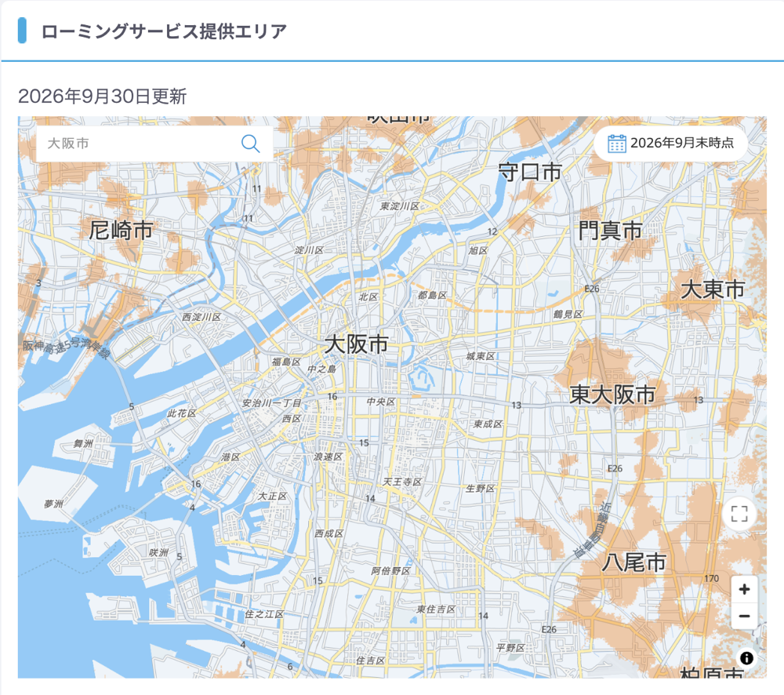This screenshot has height=695, width=784.
Task: Click the 天王寺区 ward label
Action: pos(402,482)
